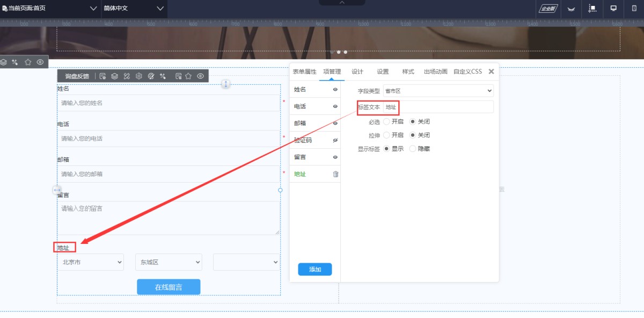Switch to mobile phone view
The image size is (644, 318).
(x=634, y=9)
